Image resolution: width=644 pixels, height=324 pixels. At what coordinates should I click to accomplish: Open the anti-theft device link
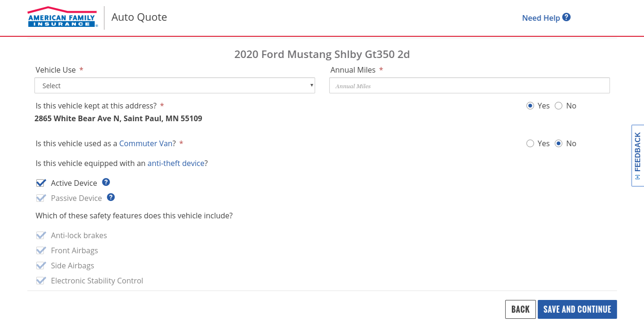[176, 163]
